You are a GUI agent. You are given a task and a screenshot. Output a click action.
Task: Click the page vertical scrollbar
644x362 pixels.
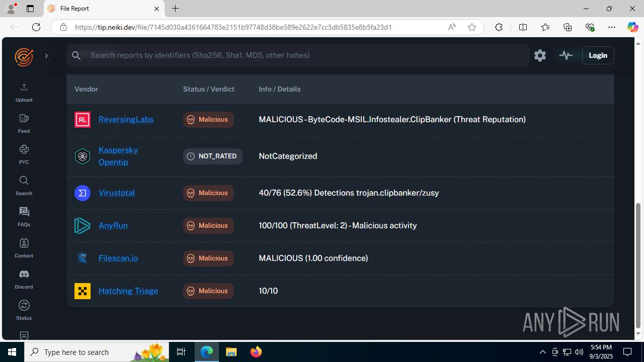[638, 265]
